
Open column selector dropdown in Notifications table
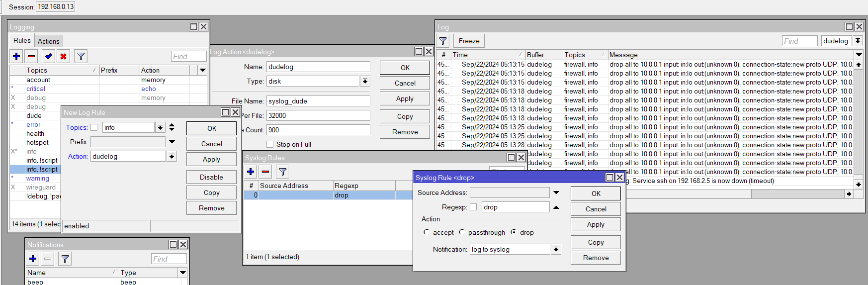tap(182, 273)
